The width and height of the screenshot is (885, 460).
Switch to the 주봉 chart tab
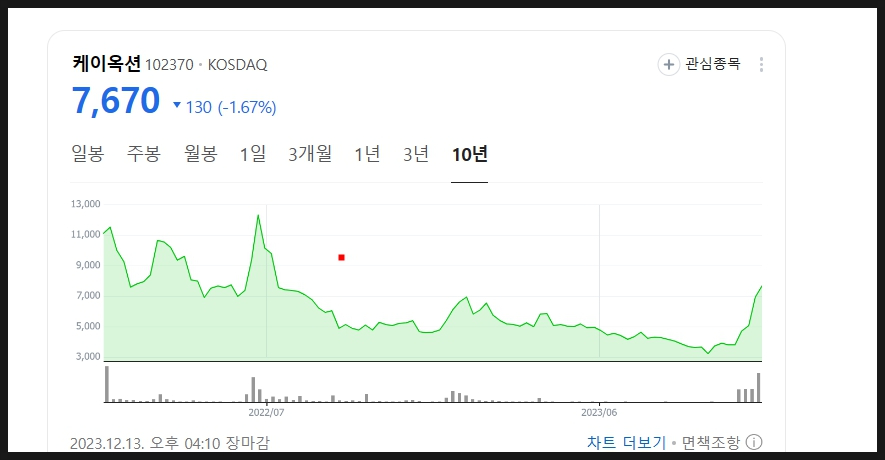coord(143,154)
